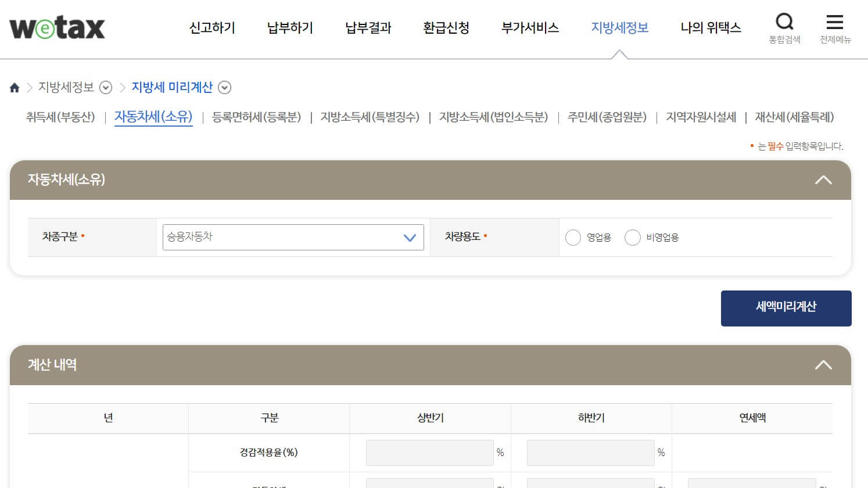Expand the 지방세 미리계산 breadcrumb dropdown arrow
The width and height of the screenshot is (868, 488).
tap(224, 88)
